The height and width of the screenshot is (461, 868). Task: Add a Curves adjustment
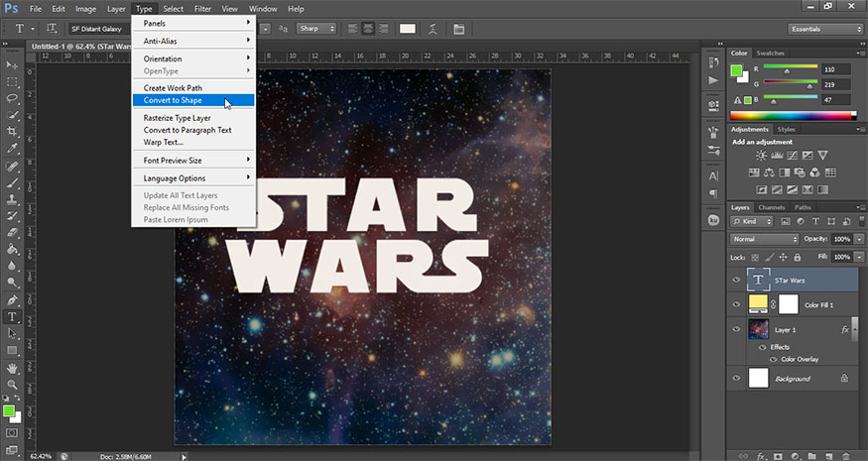point(793,156)
